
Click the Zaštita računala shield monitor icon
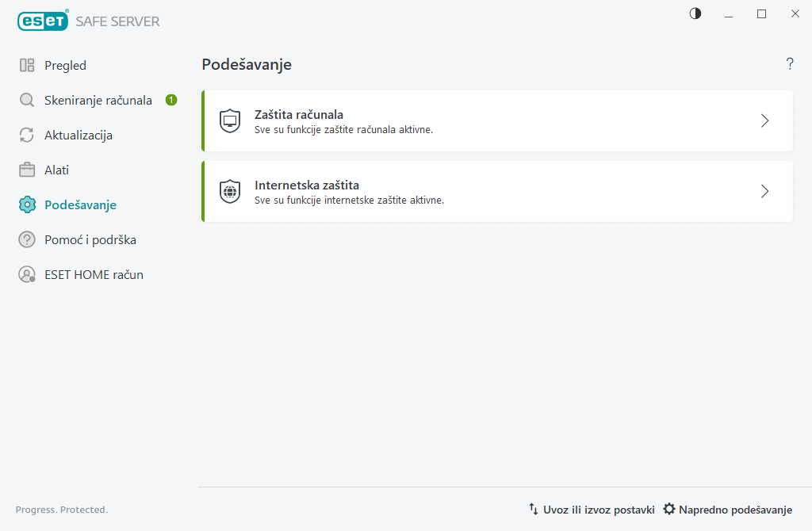pyautogui.click(x=230, y=121)
